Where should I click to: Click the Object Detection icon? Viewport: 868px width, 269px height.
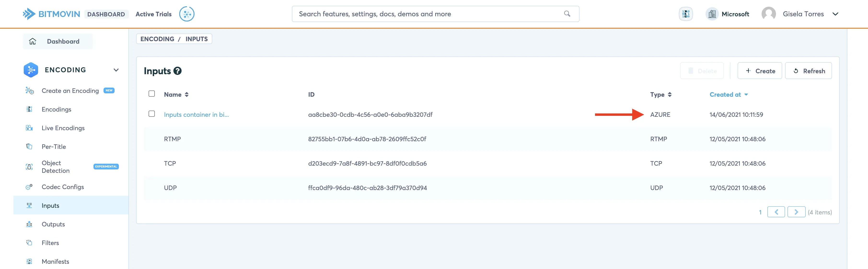point(29,167)
